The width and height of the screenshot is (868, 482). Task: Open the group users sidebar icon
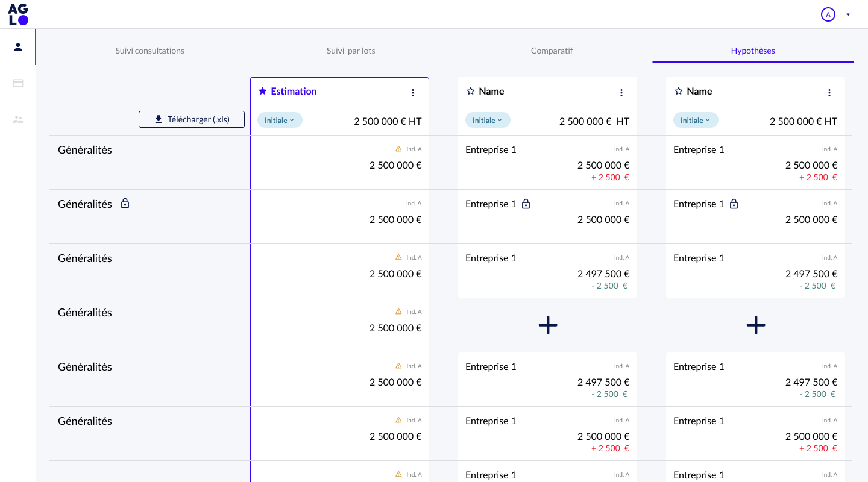tap(18, 119)
